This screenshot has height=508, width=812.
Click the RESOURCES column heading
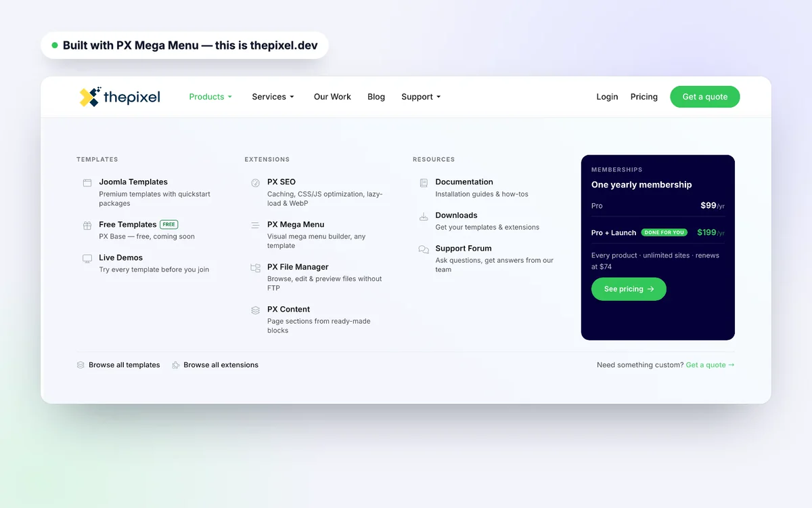point(434,160)
